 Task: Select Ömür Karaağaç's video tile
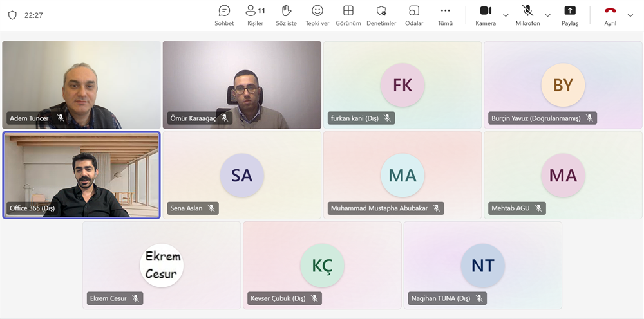click(x=241, y=84)
